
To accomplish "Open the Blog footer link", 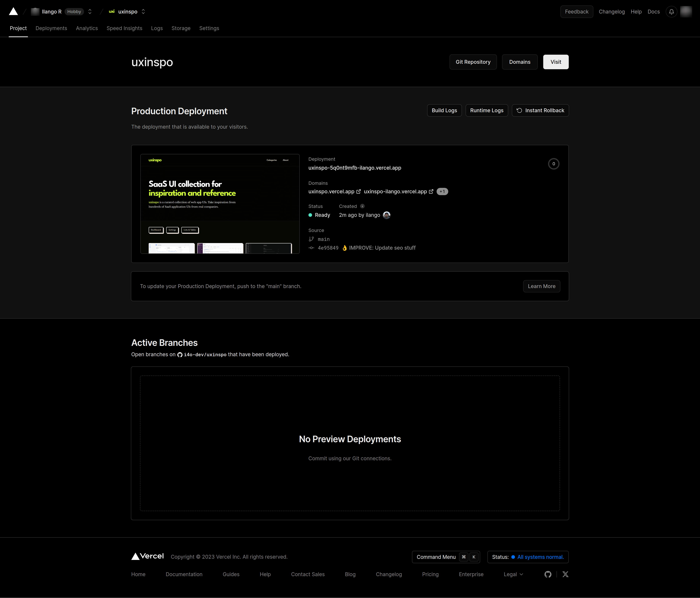I will point(350,574).
